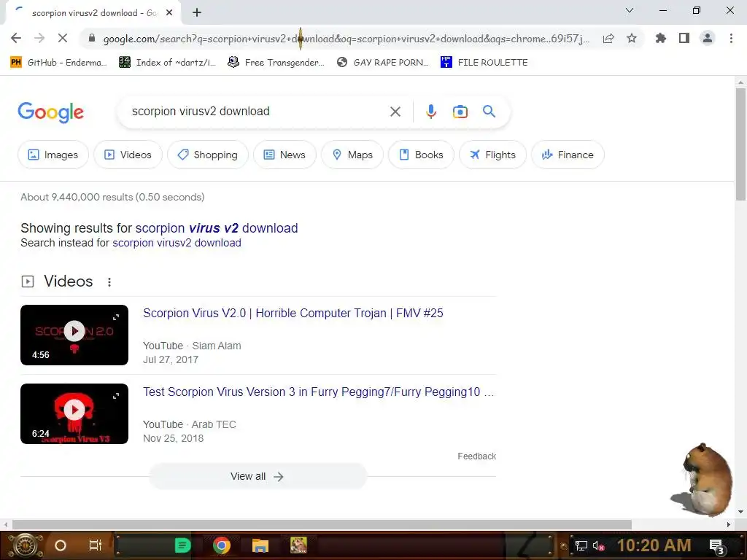Image resolution: width=747 pixels, height=560 pixels.
Task: Open the green notes app in taskbar
Action: click(182, 545)
